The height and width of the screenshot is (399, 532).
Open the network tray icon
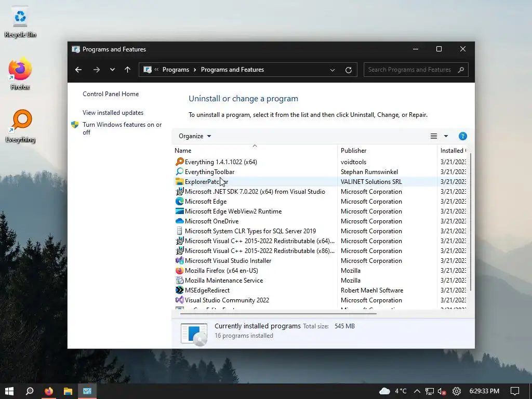click(430, 391)
